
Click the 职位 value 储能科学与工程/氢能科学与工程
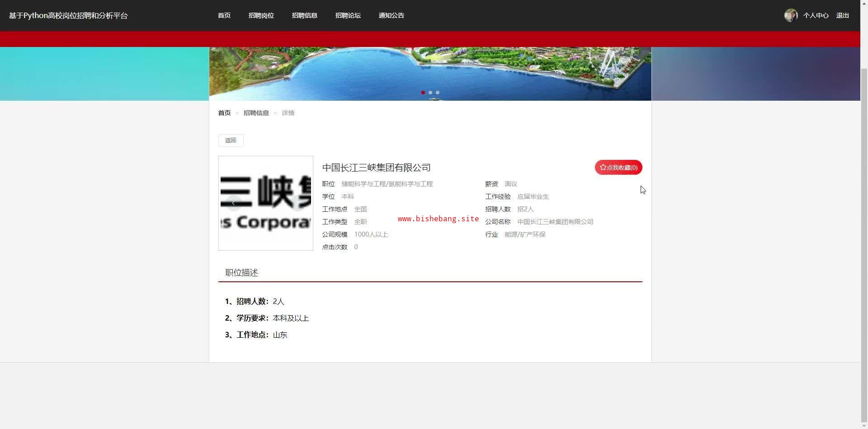[x=387, y=184]
